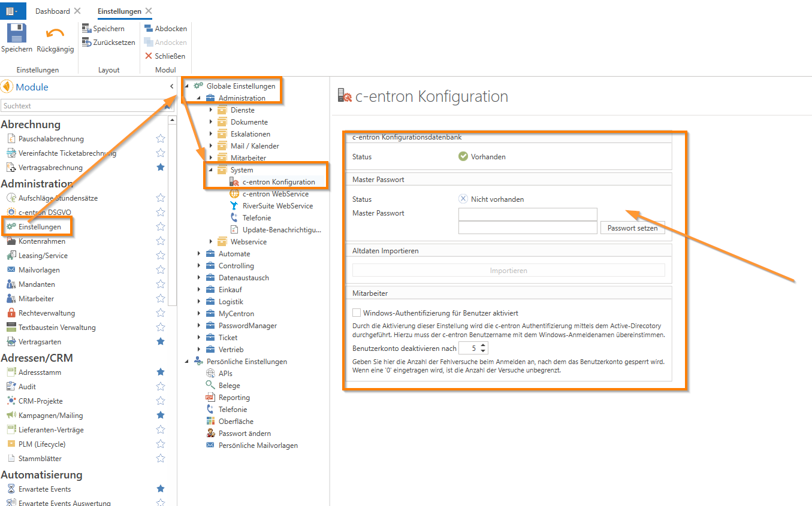
Task: Click the Abdocken window icon
Action: click(149, 29)
